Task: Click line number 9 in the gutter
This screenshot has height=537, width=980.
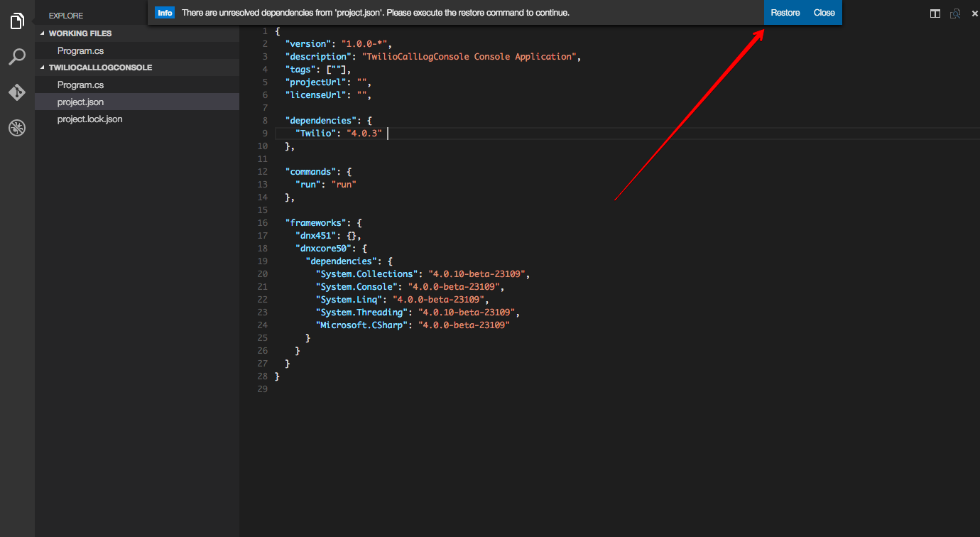Action: [x=264, y=133]
